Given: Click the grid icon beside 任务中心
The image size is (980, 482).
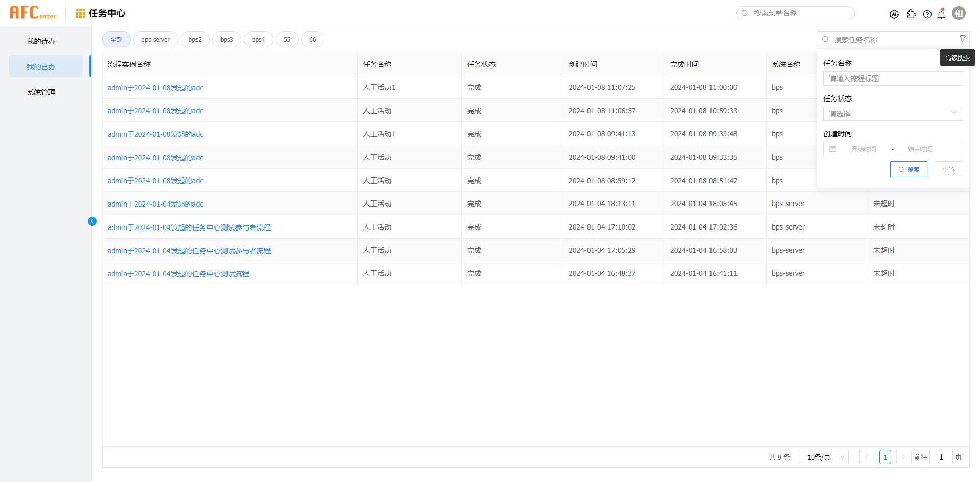Looking at the screenshot, I should point(80,13).
